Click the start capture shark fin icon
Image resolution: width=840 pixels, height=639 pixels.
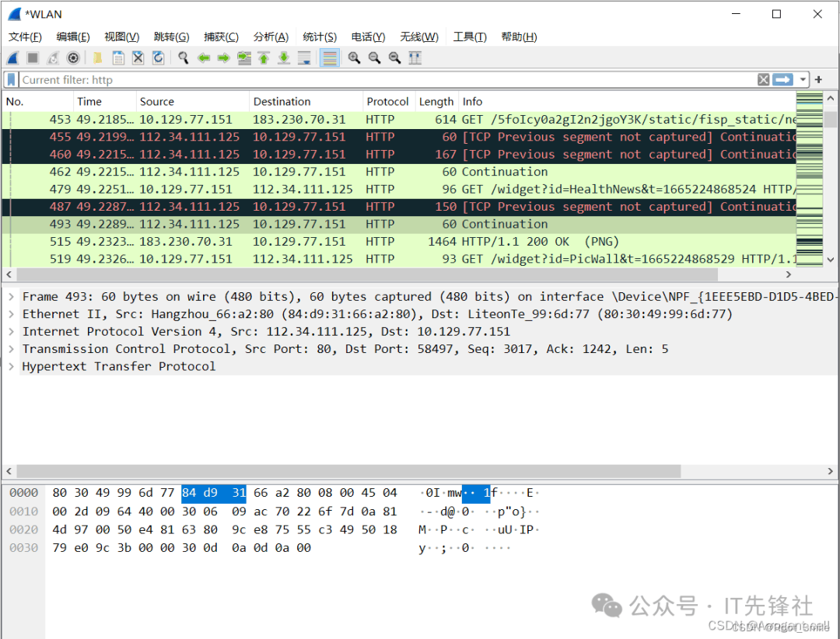(12, 58)
